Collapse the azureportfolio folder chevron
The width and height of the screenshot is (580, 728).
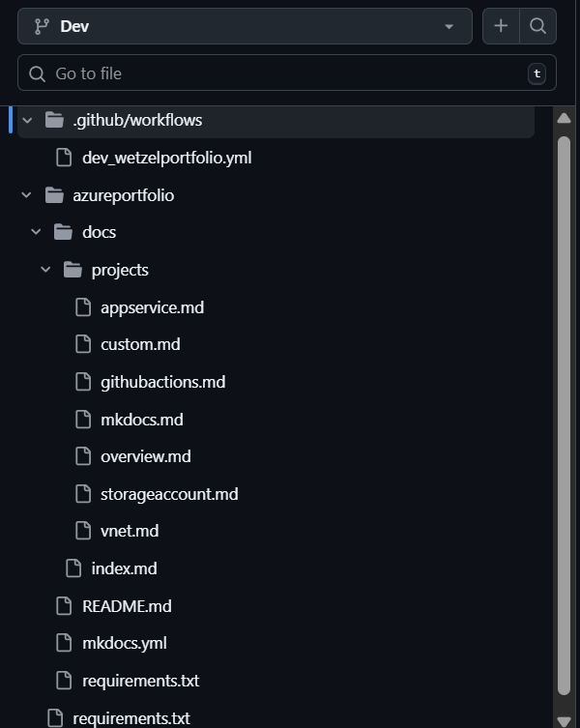coord(27,195)
